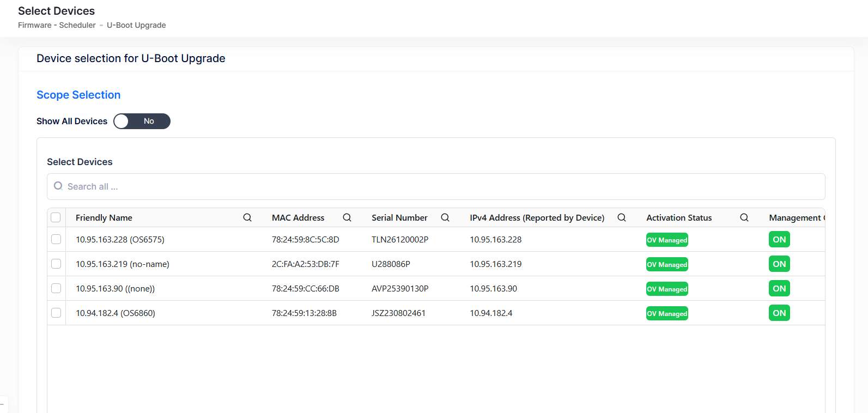Click the magnifier icon in Search all box
Viewport: 868px width, 413px height.
click(x=58, y=186)
